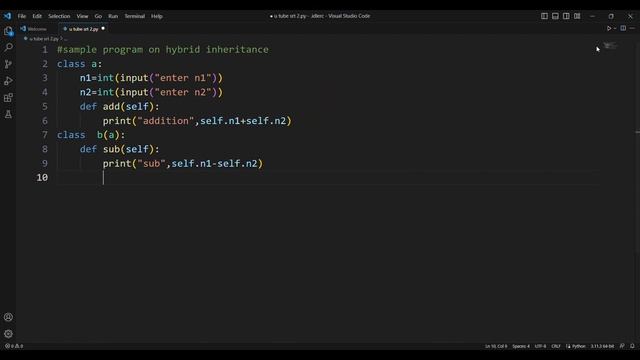Place cursor on 'class a:' line

coord(80,64)
